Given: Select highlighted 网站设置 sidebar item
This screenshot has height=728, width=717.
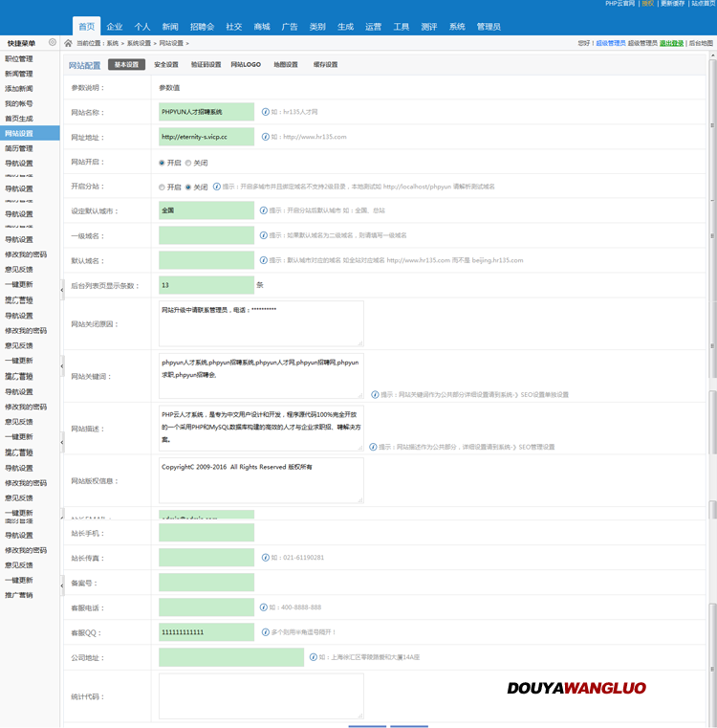Looking at the screenshot, I should (x=30, y=133).
